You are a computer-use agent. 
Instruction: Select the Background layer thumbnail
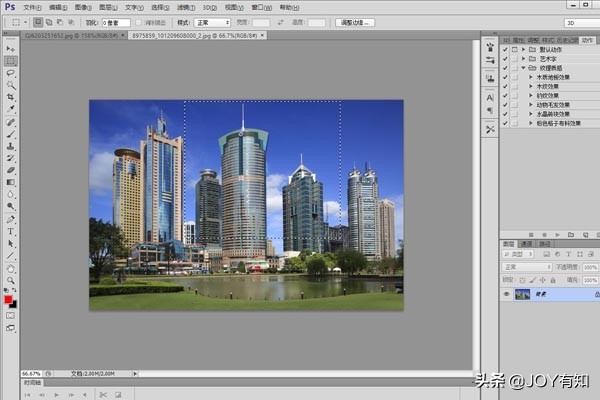(522, 294)
